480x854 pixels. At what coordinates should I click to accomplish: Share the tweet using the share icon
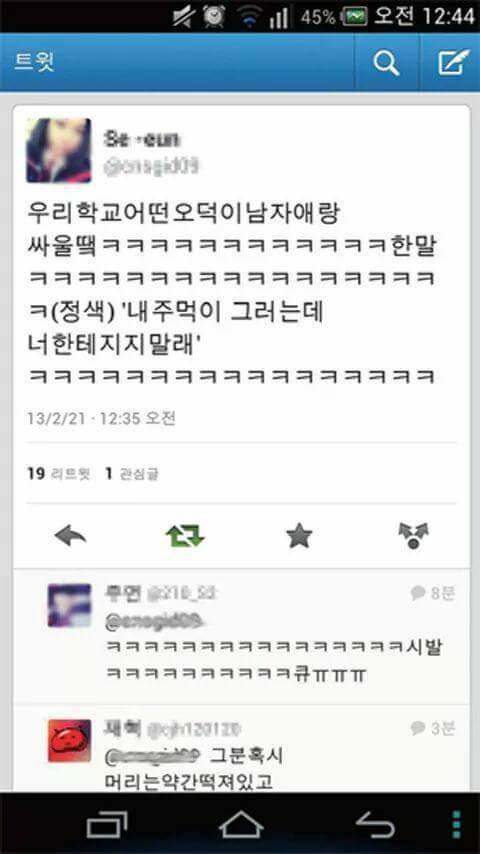pos(414,536)
